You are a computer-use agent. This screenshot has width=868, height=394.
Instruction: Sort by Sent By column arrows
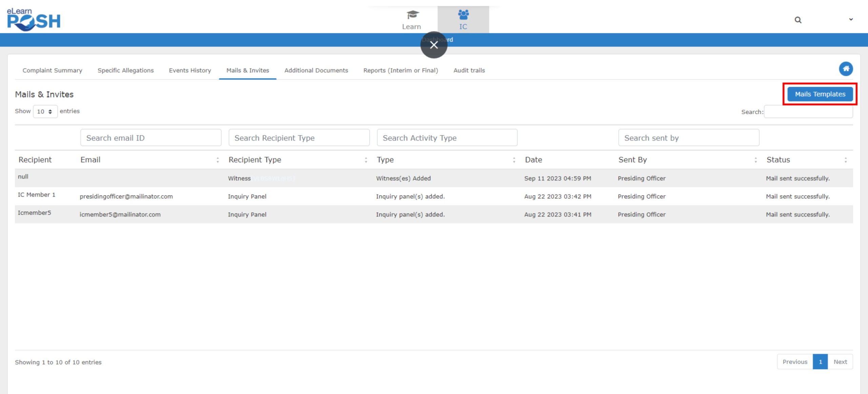[x=755, y=160]
